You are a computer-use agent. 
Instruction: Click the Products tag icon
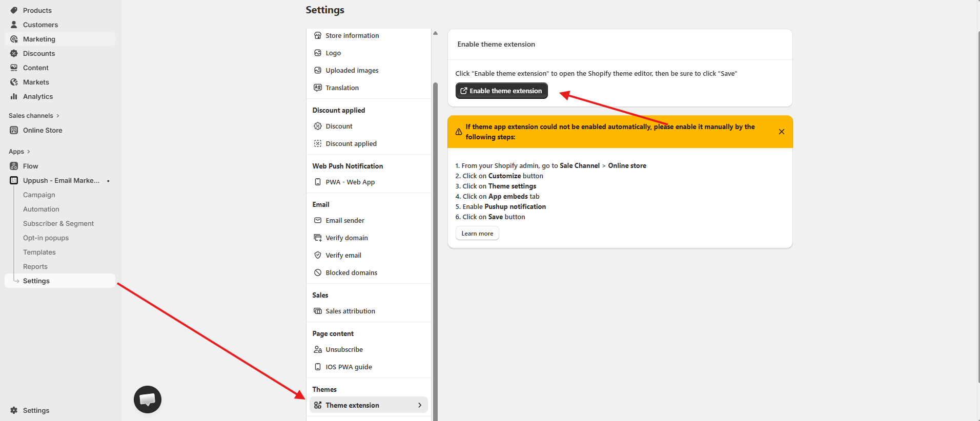[14, 10]
